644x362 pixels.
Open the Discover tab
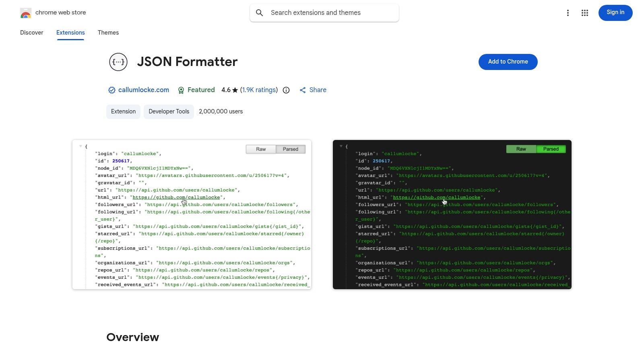tap(31, 32)
